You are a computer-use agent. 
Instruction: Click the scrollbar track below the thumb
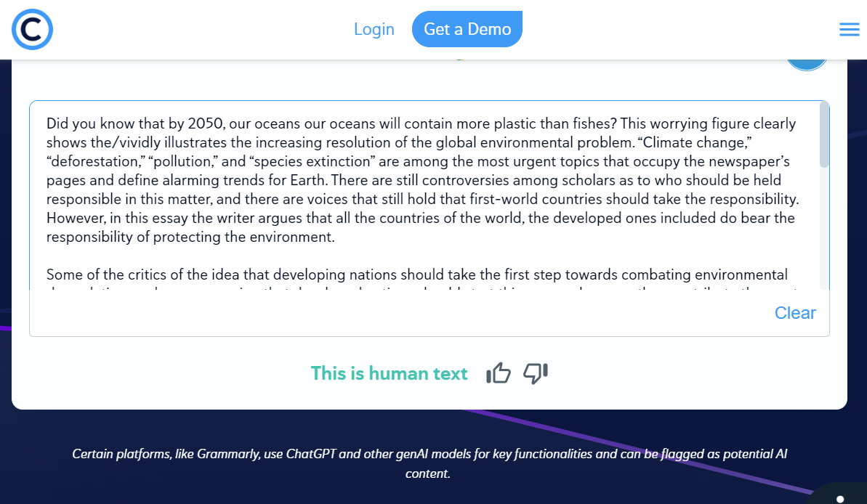coord(824,232)
